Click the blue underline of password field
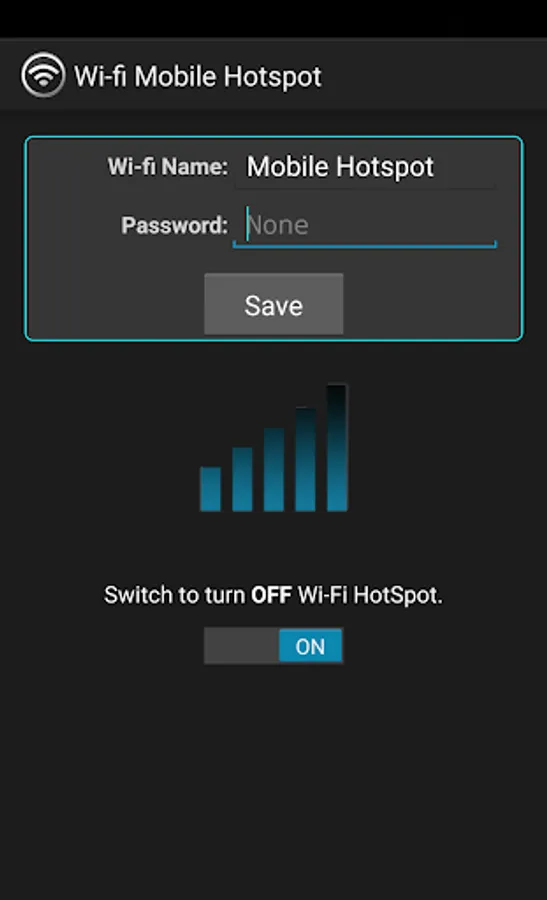This screenshot has height=900, width=547. 365,246
